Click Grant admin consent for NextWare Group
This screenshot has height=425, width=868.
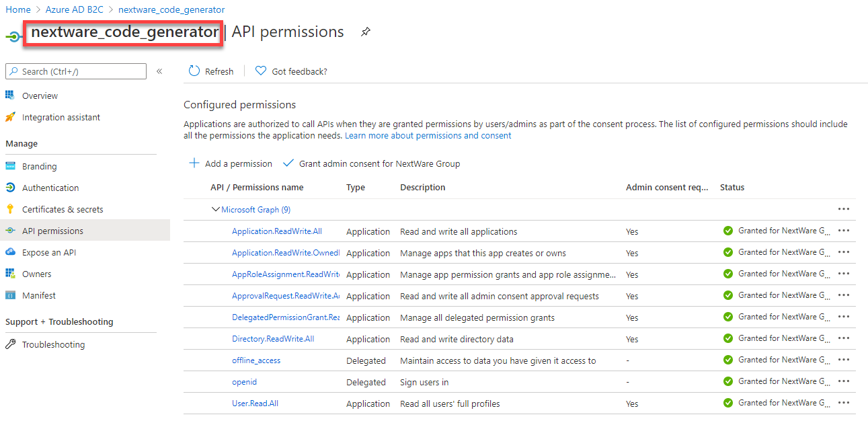(379, 163)
